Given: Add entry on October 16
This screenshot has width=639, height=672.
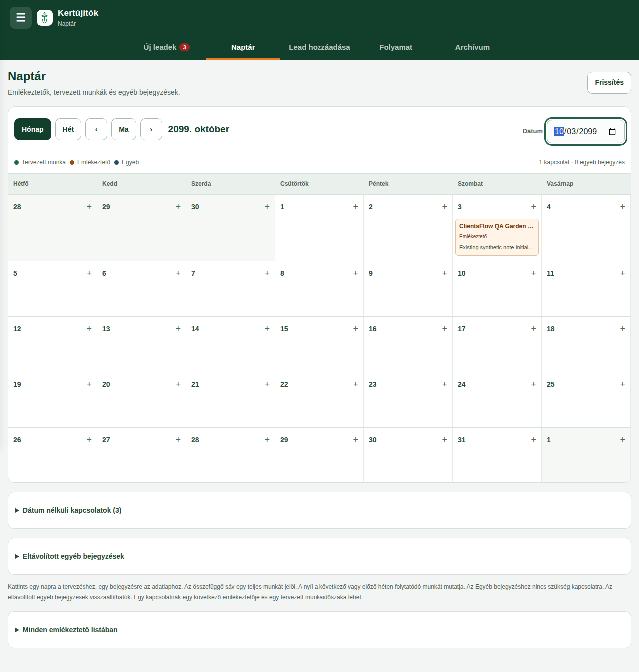Looking at the screenshot, I should [x=445, y=329].
